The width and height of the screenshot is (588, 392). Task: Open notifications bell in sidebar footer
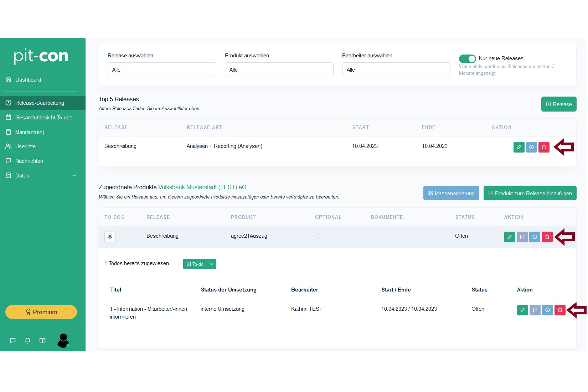[x=28, y=341]
